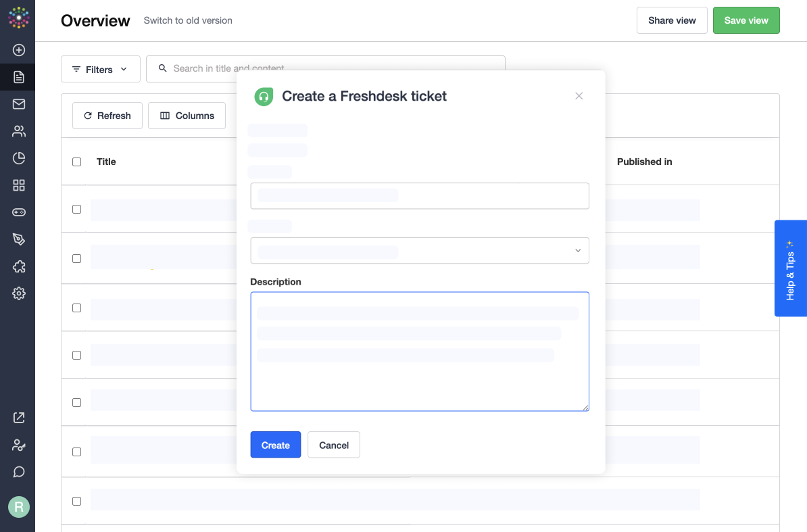The width and height of the screenshot is (807, 532).
Task: Select the documents icon in sidebar
Action: coord(18,77)
